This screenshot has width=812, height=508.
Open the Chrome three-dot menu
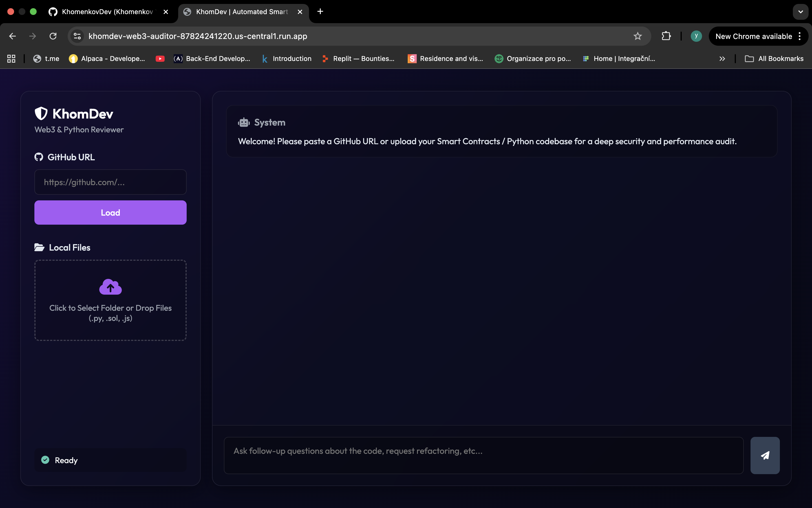(x=800, y=36)
